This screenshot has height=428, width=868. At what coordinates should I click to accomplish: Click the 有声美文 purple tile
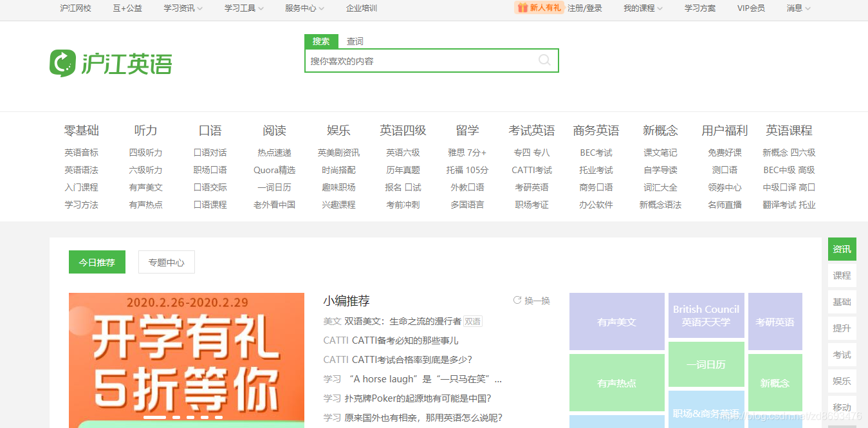[x=617, y=322]
